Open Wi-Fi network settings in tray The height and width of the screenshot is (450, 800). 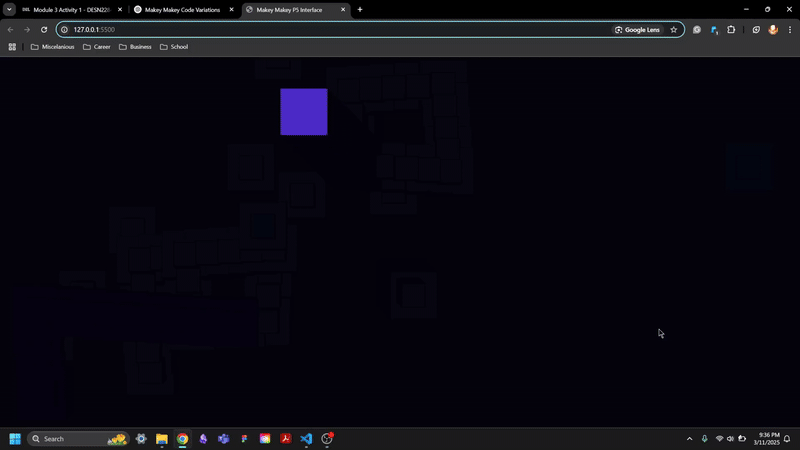tap(719, 439)
